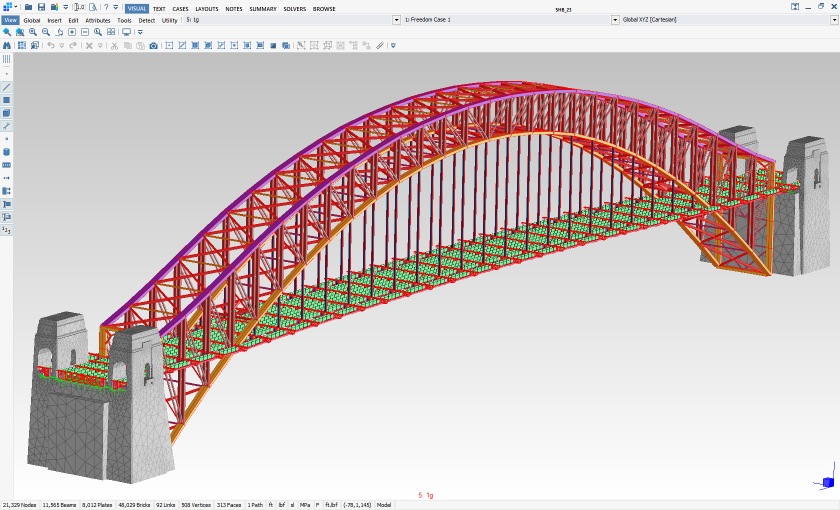Toggle plate element square visibility

pyautogui.click(x=6, y=100)
